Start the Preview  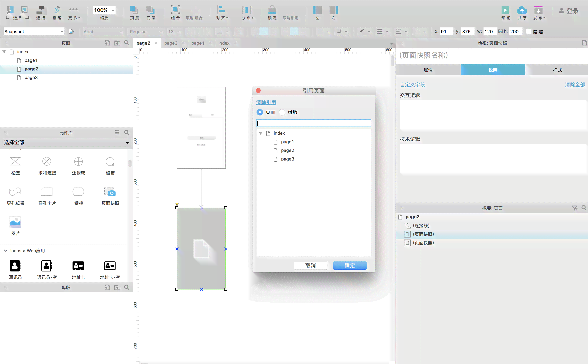[505, 13]
